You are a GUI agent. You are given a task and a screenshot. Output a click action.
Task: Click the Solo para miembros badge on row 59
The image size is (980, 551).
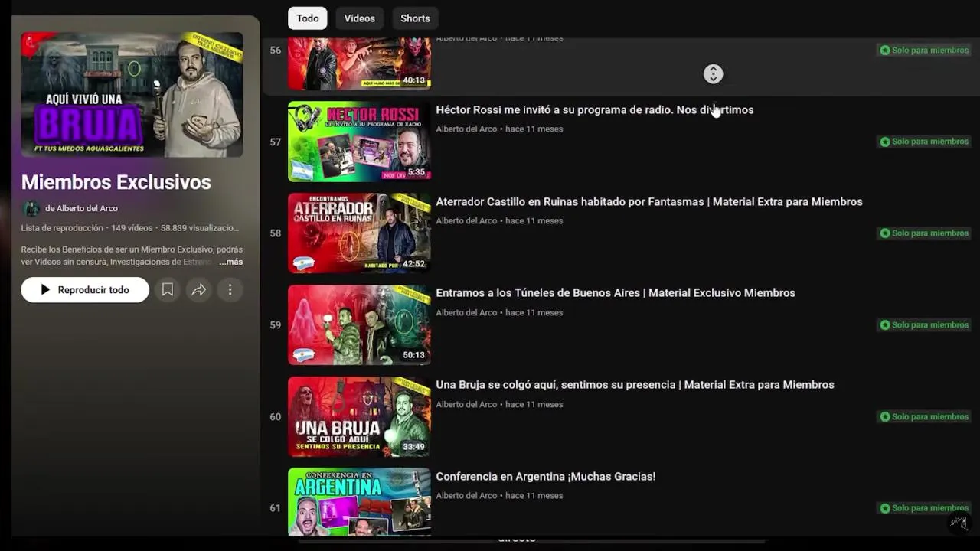click(924, 325)
